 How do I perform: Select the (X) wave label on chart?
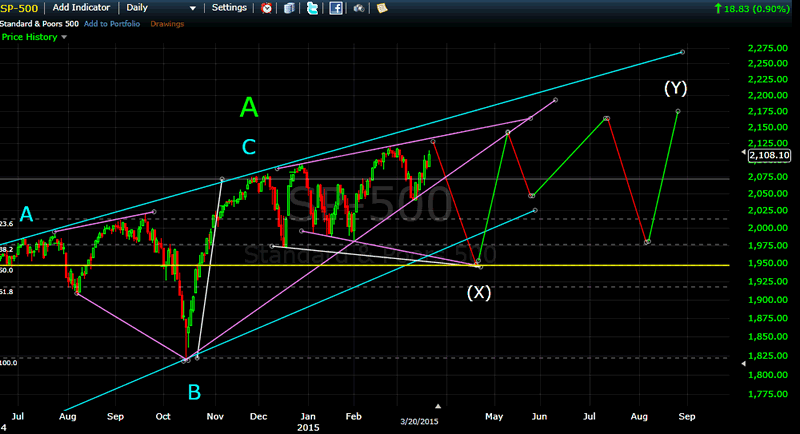pos(479,292)
